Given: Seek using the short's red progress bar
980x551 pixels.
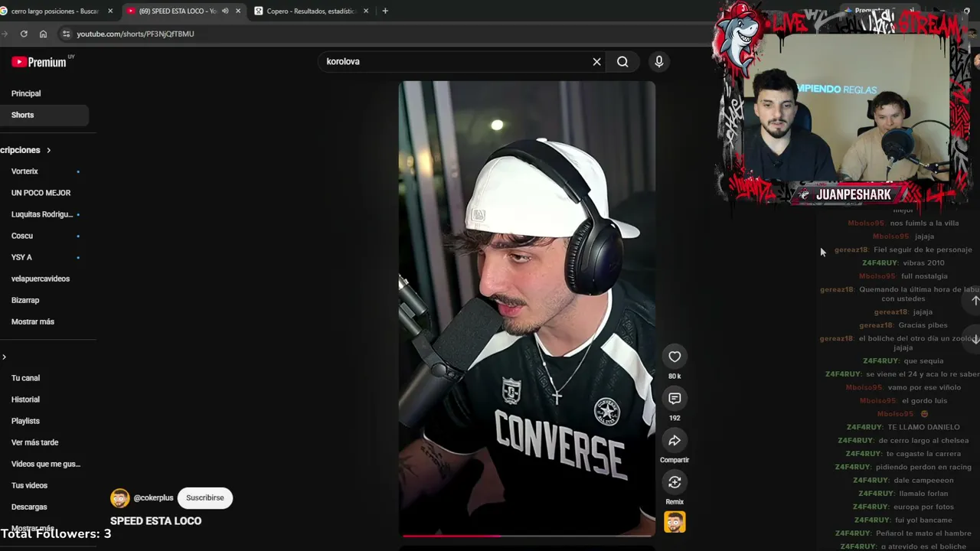Looking at the screenshot, I should click(527, 536).
